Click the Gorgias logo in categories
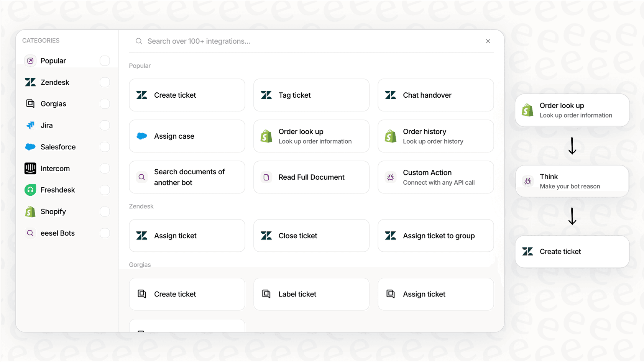 tap(30, 104)
